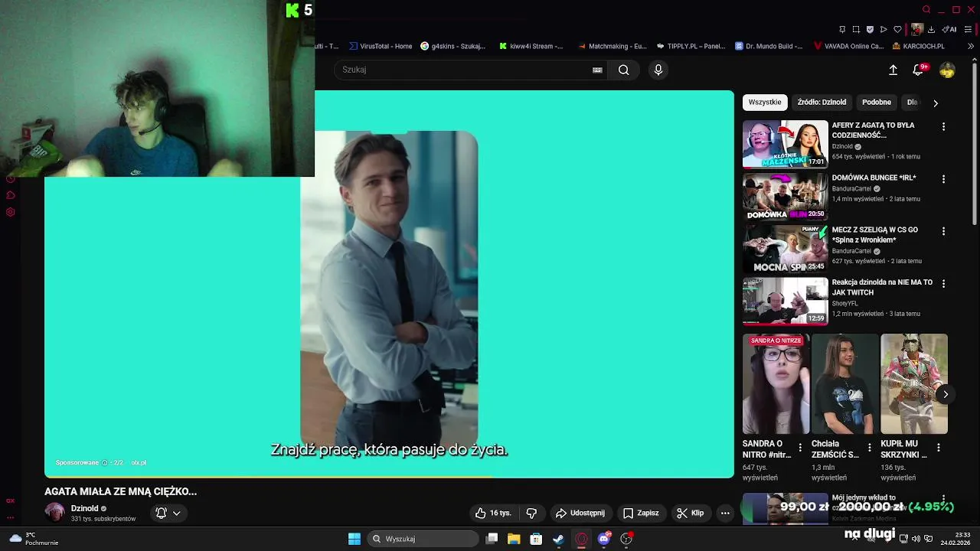Open more actions three-dot menu under video
The height and width of the screenshot is (551, 980).
tap(725, 513)
